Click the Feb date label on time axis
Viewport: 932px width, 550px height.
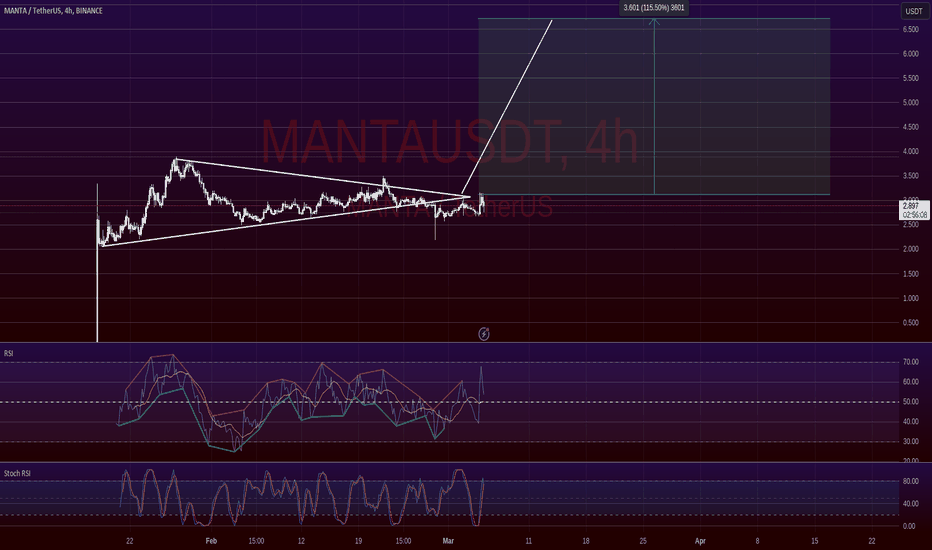tap(211, 540)
